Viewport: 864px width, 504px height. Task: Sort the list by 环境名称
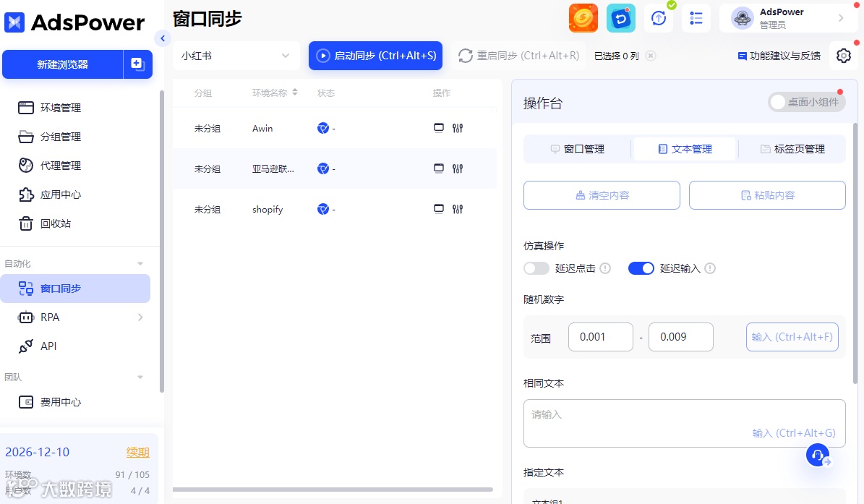295,93
